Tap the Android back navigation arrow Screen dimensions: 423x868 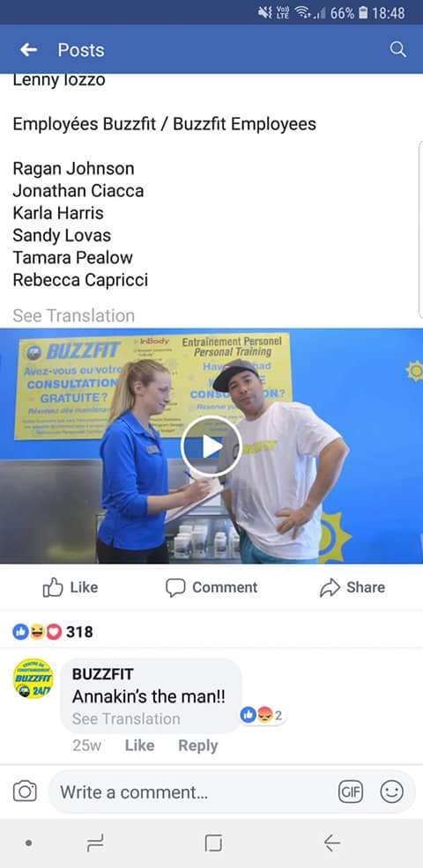pyautogui.click(x=331, y=843)
